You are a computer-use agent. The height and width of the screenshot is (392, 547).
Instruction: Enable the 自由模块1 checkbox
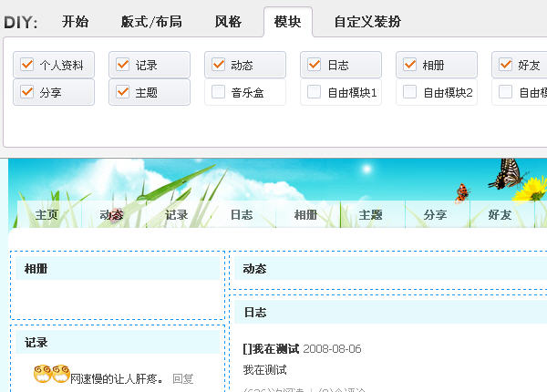(315, 92)
